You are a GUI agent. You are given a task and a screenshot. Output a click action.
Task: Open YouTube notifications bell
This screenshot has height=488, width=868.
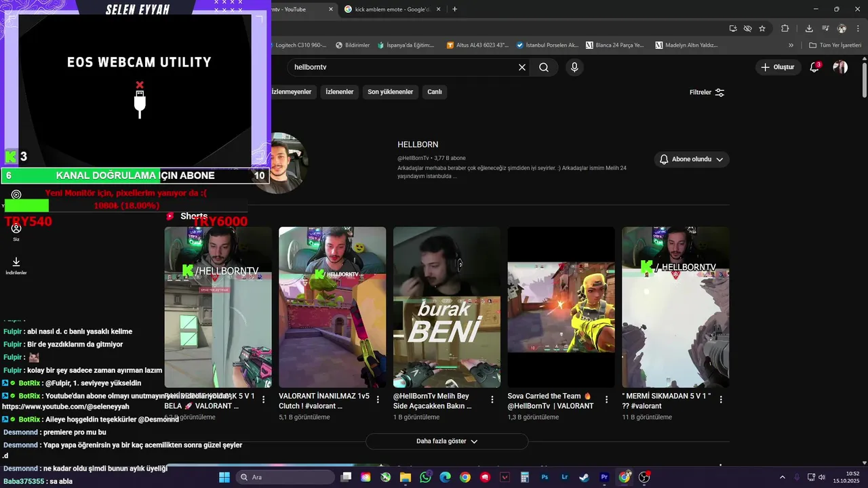pyautogui.click(x=814, y=67)
